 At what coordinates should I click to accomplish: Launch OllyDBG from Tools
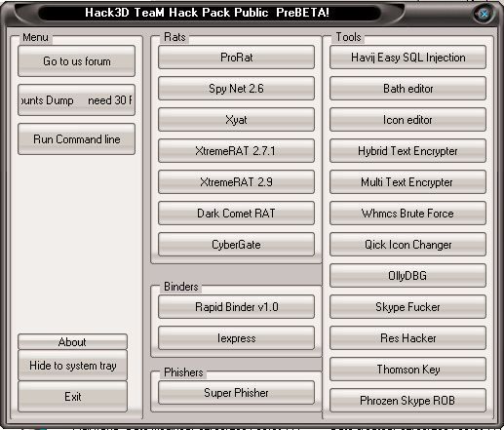407,276
